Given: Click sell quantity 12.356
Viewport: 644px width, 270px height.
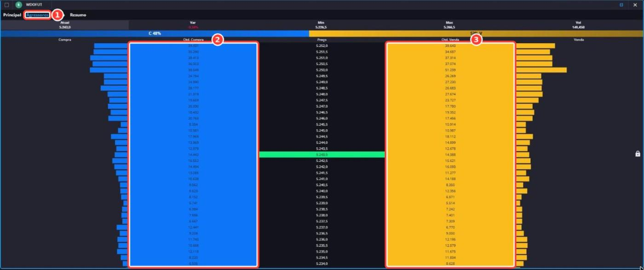Looking at the screenshot, I should [x=450, y=191].
